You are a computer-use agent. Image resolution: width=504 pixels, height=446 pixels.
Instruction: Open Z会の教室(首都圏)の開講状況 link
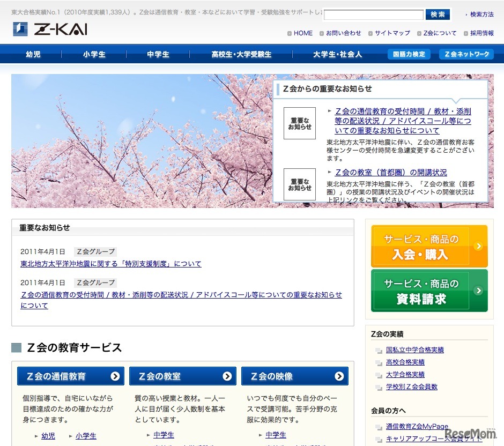click(x=391, y=173)
